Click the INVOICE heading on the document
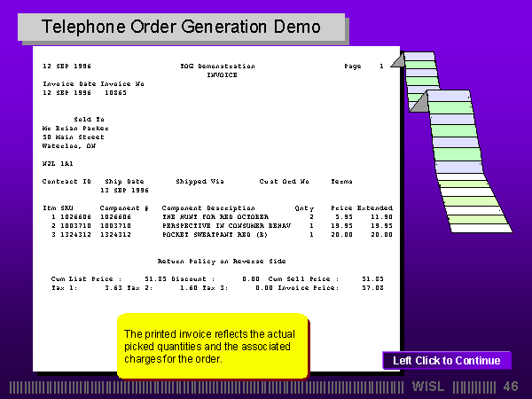Screen dimensions: 532x399 [x=222, y=75]
